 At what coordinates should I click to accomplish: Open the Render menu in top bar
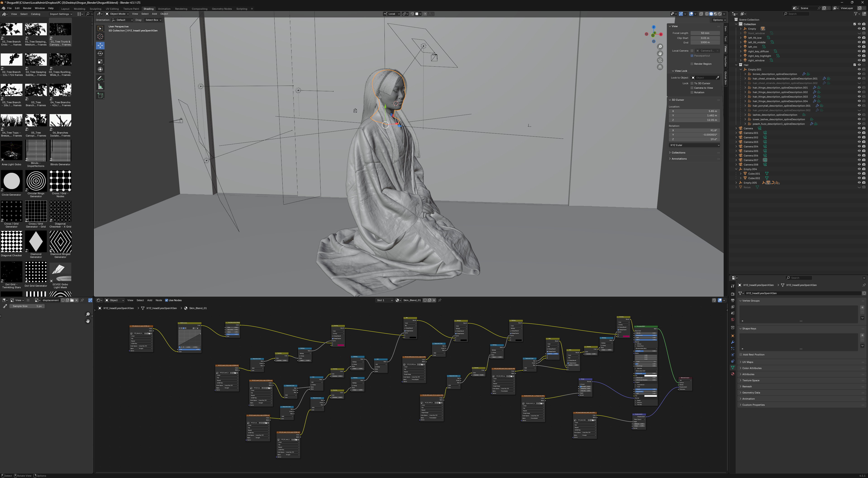pos(27,8)
